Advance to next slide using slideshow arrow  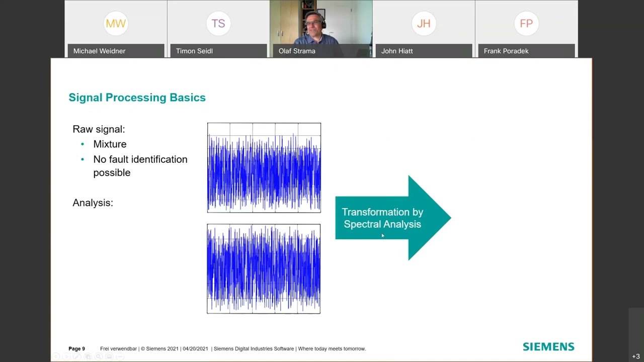point(66,356)
